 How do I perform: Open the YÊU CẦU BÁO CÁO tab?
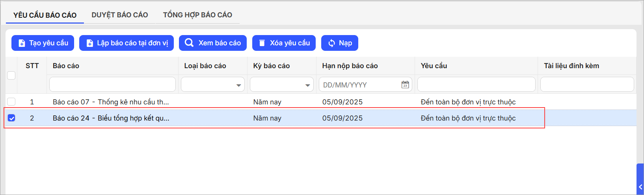(x=45, y=15)
